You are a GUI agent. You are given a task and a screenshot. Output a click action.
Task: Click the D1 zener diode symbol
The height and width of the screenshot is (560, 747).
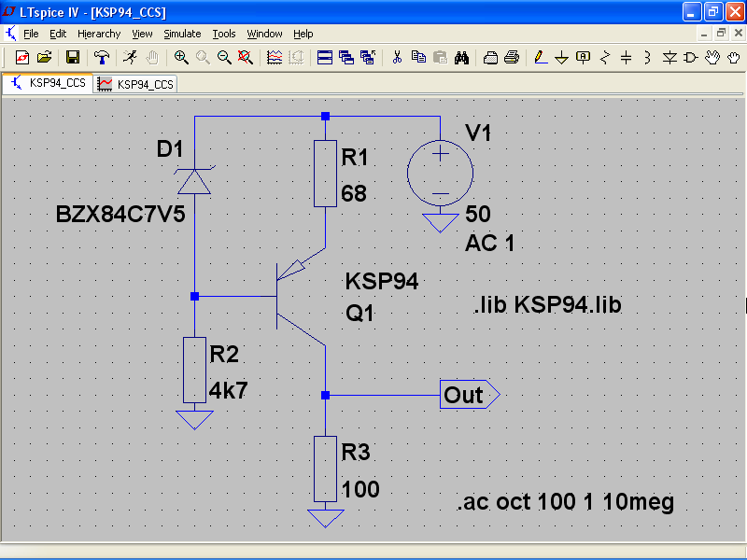coord(194,181)
